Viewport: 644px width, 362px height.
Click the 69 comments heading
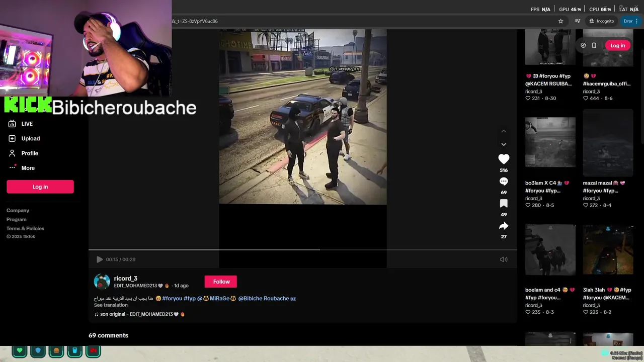coord(108,335)
